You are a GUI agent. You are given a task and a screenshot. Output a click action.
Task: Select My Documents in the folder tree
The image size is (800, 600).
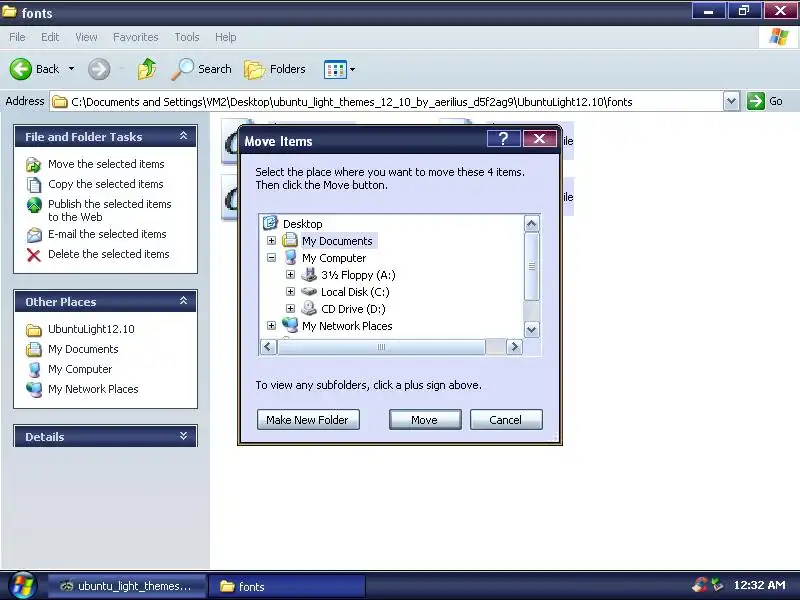pos(337,241)
